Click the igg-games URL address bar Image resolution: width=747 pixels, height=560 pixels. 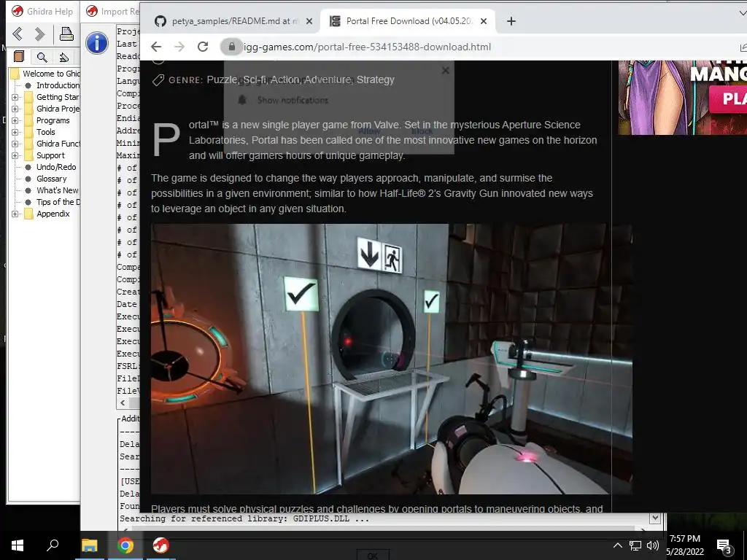367,47
